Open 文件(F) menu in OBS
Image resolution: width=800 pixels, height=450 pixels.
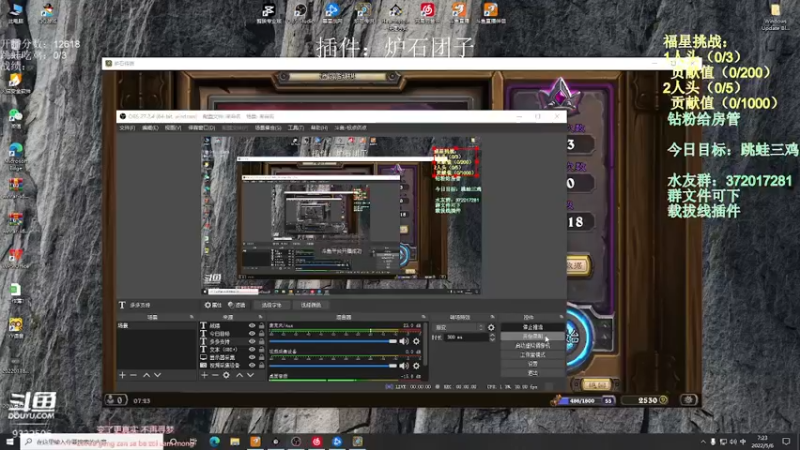pos(127,128)
